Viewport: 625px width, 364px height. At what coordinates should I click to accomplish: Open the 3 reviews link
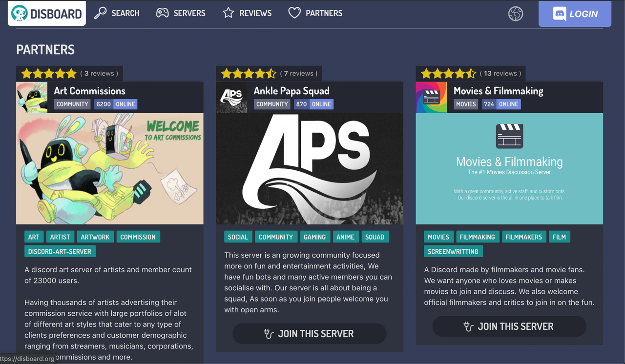[99, 74]
